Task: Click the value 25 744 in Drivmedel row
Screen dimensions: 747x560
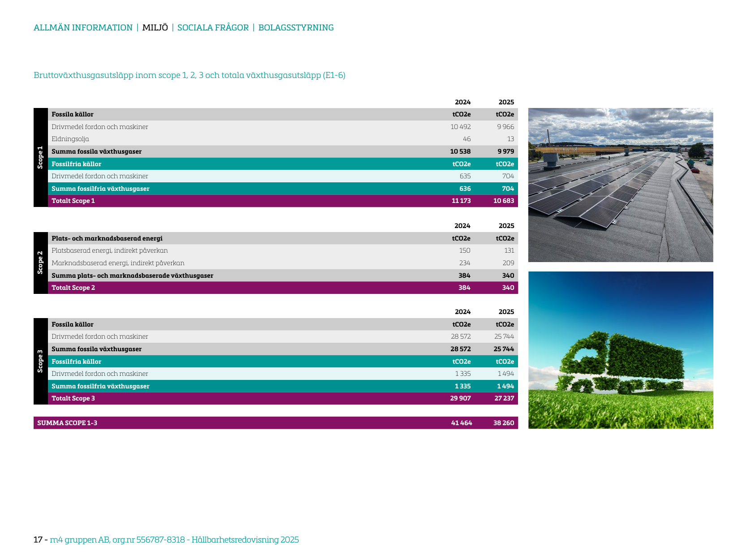Action: [504, 336]
